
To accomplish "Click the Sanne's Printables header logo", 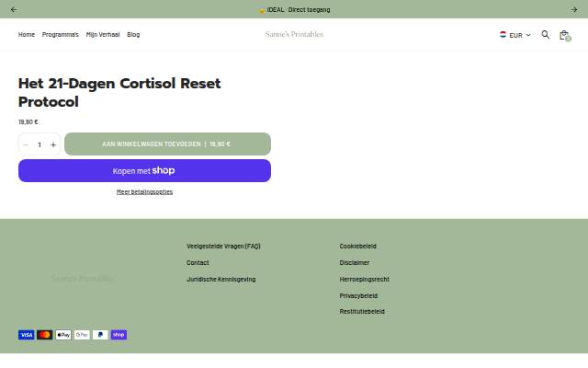I will [x=294, y=34].
